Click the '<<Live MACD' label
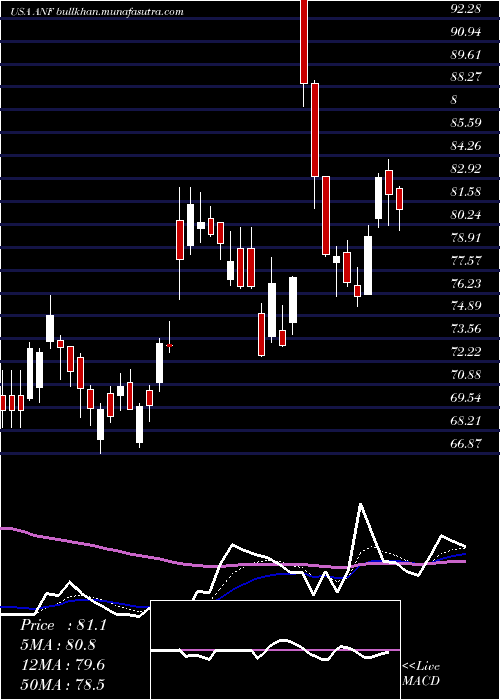The image size is (500, 700). (421, 673)
